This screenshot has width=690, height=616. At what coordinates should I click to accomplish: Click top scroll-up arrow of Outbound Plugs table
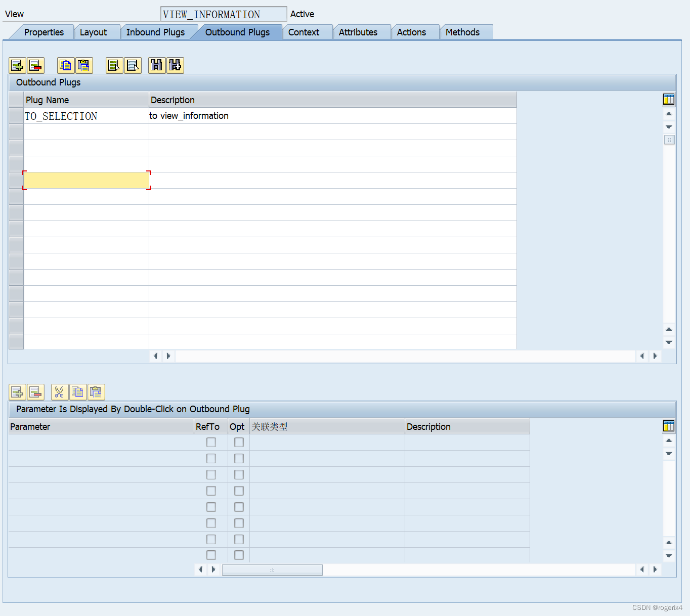tap(669, 114)
